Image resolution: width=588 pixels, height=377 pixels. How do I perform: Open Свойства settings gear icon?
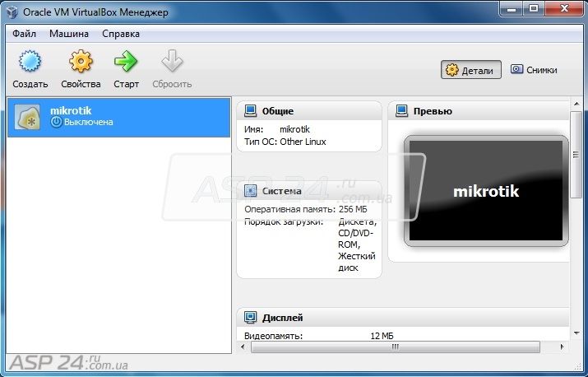[81, 61]
